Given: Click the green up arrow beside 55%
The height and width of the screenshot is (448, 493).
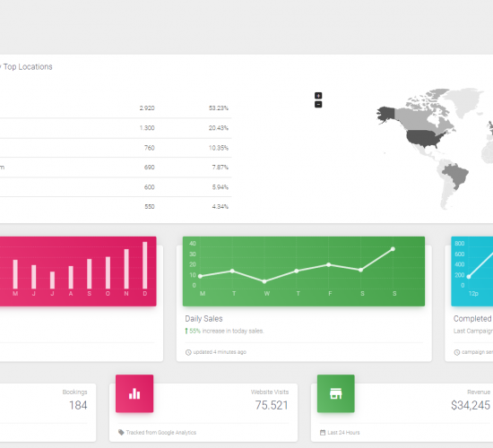Looking at the screenshot, I should point(186,331).
